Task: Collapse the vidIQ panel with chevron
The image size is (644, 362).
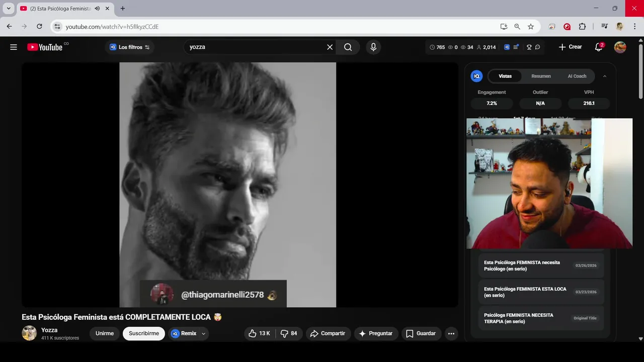Action: [x=604, y=76]
